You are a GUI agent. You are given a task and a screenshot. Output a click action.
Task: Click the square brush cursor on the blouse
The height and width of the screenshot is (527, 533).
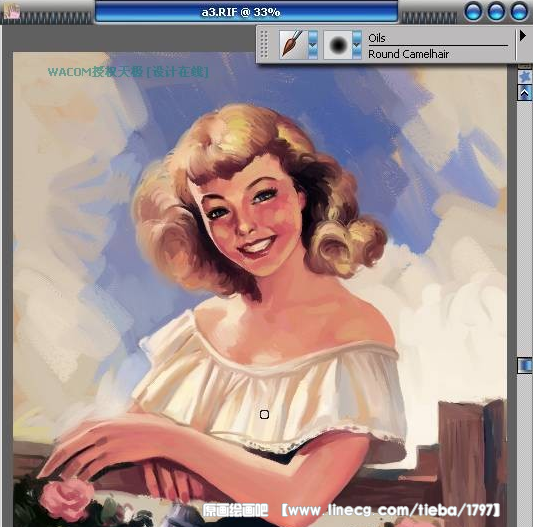[264, 414]
